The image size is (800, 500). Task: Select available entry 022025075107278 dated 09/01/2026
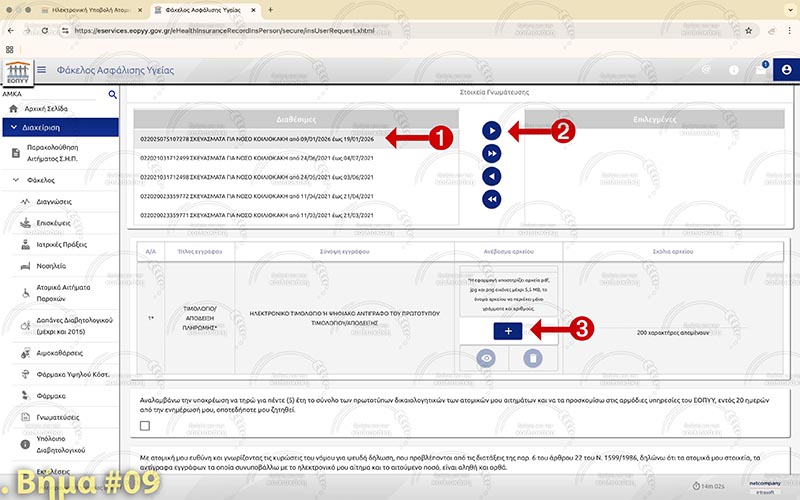point(254,139)
